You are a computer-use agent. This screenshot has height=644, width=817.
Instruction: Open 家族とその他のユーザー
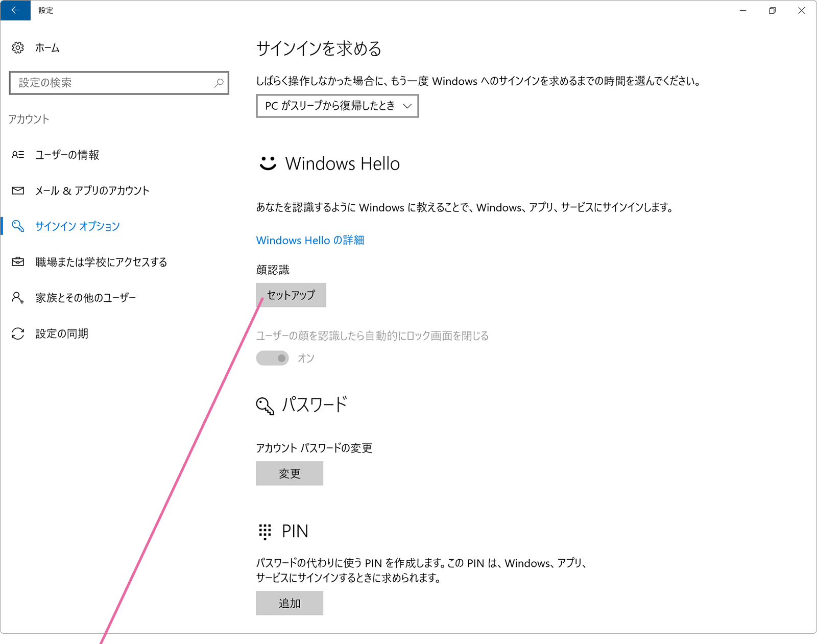[x=86, y=298]
